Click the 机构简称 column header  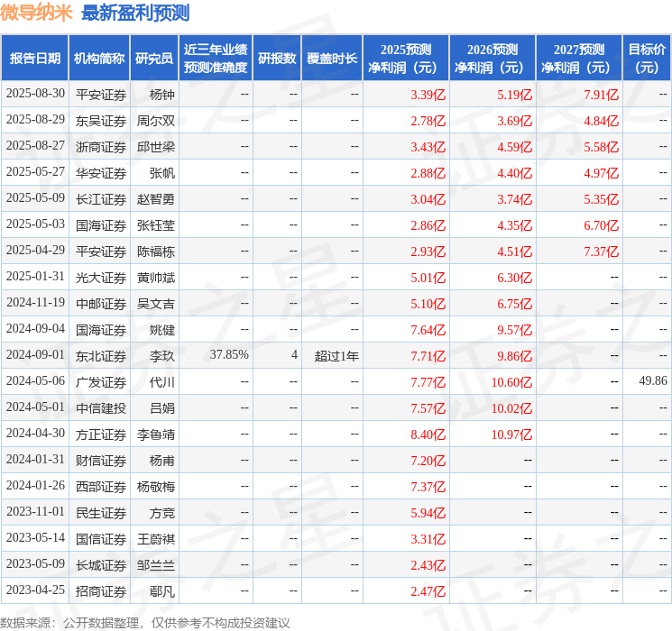click(x=99, y=58)
